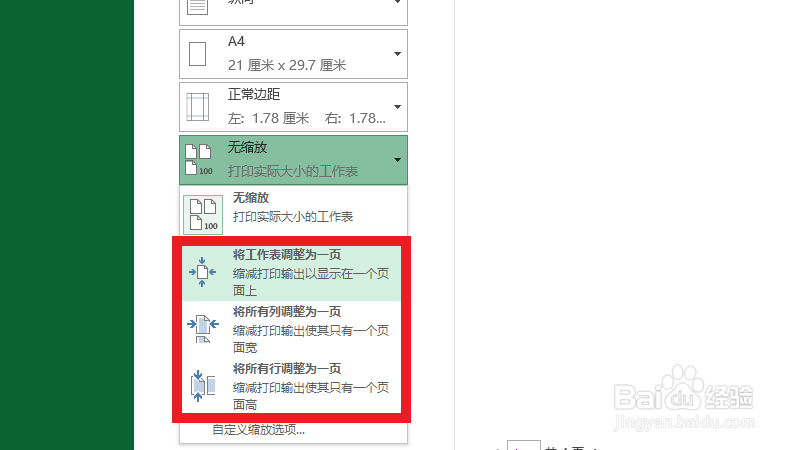
Task: Choose 将工作表调整为一页 option text
Action: [x=287, y=255]
